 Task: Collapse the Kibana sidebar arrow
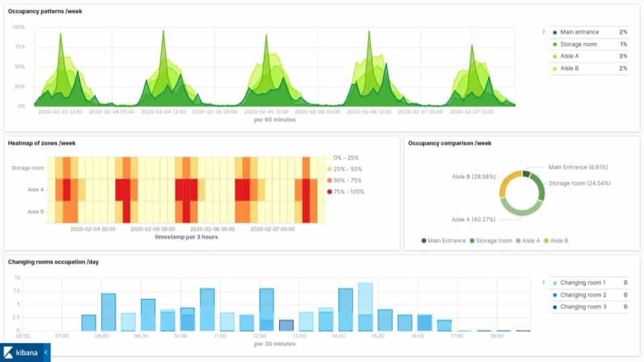[46, 353]
